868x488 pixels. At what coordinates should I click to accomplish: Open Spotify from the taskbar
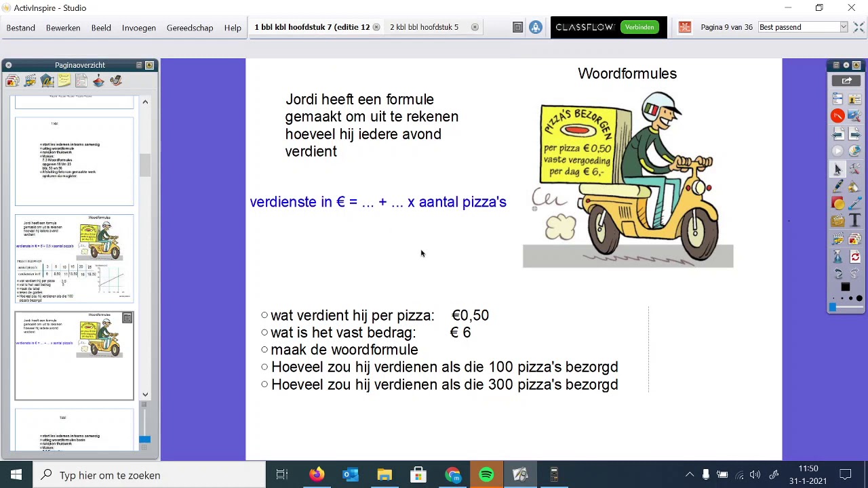(486, 475)
